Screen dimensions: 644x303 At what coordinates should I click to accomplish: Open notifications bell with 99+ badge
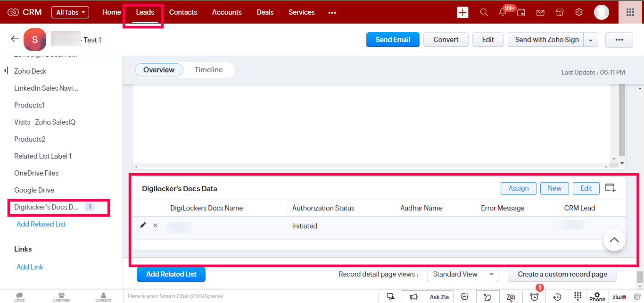(x=504, y=12)
